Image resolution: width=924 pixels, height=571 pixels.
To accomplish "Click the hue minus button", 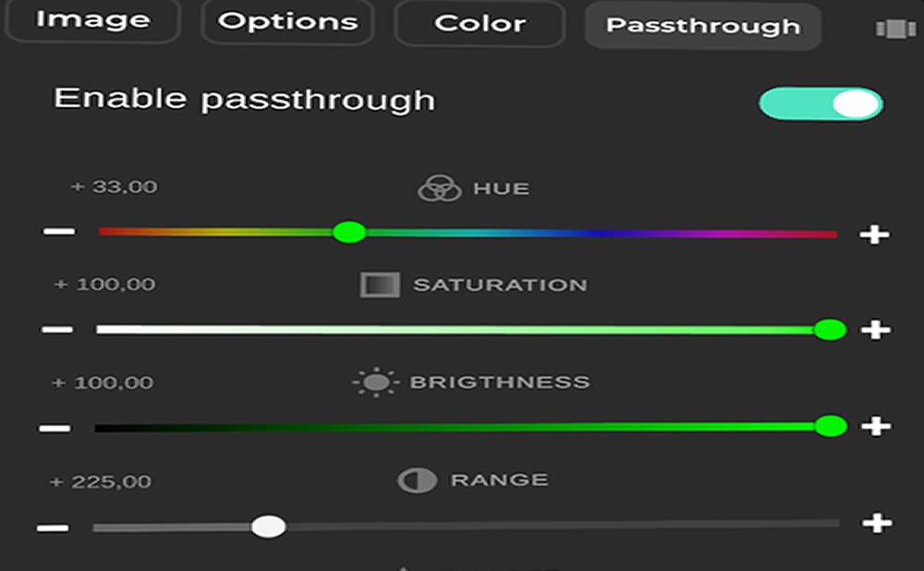I will (x=59, y=230).
